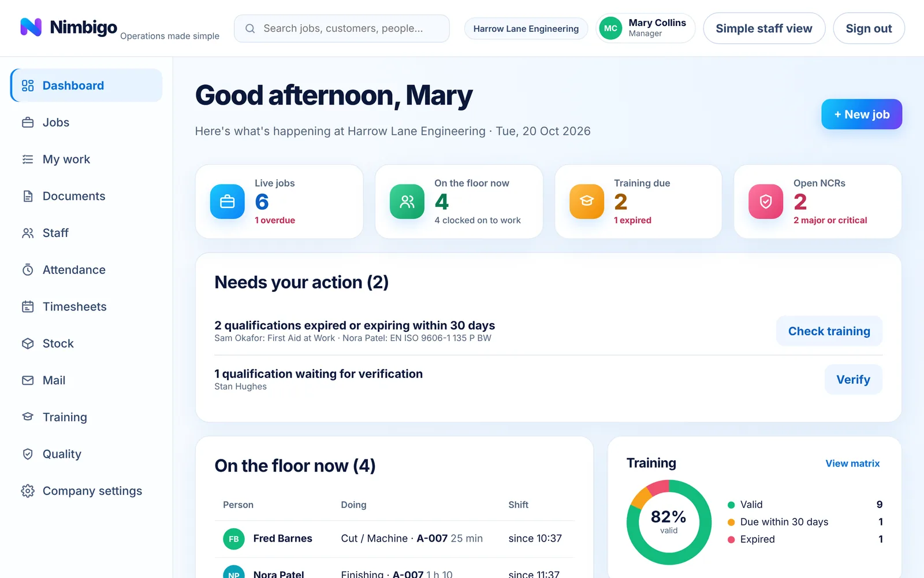This screenshot has width=924, height=578.
Task: Click the '2 major or critical' text
Action: (830, 220)
